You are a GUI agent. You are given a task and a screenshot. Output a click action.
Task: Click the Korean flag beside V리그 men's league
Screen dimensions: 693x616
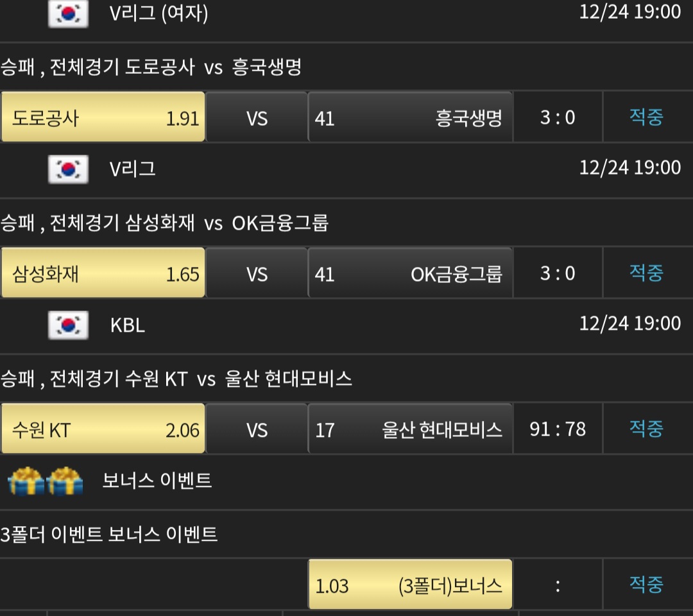coord(68,169)
